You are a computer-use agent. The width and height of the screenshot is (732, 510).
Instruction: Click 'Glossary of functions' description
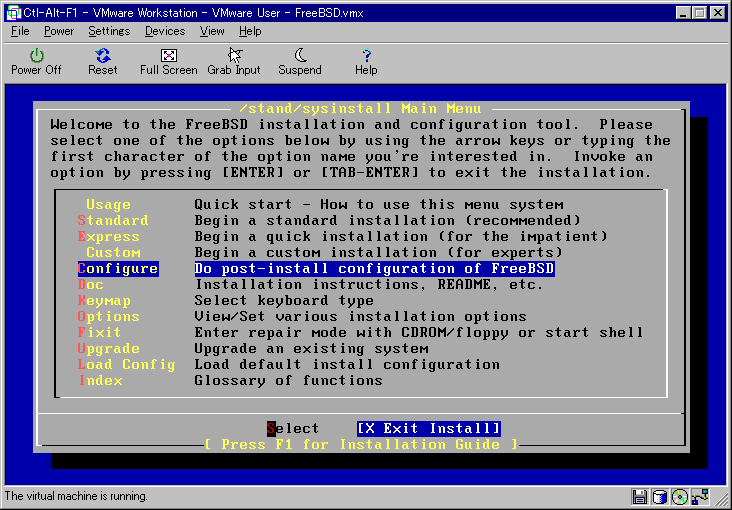(289, 380)
